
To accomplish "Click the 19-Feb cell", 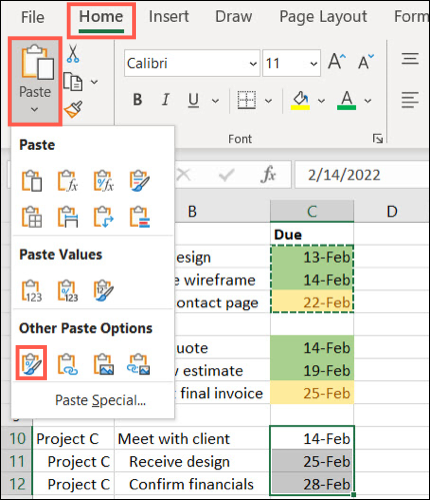I will point(312,371).
